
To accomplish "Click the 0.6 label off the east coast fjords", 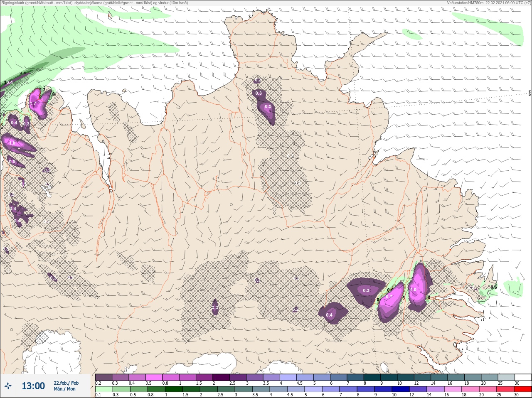I will pos(494,287).
